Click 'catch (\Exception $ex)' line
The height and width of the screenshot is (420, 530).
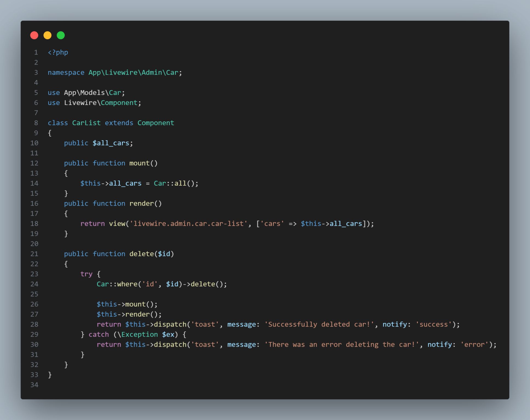click(133, 334)
